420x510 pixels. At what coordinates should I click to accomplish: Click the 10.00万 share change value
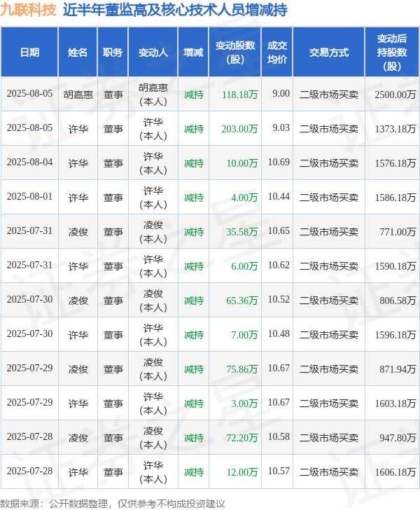pyautogui.click(x=242, y=163)
